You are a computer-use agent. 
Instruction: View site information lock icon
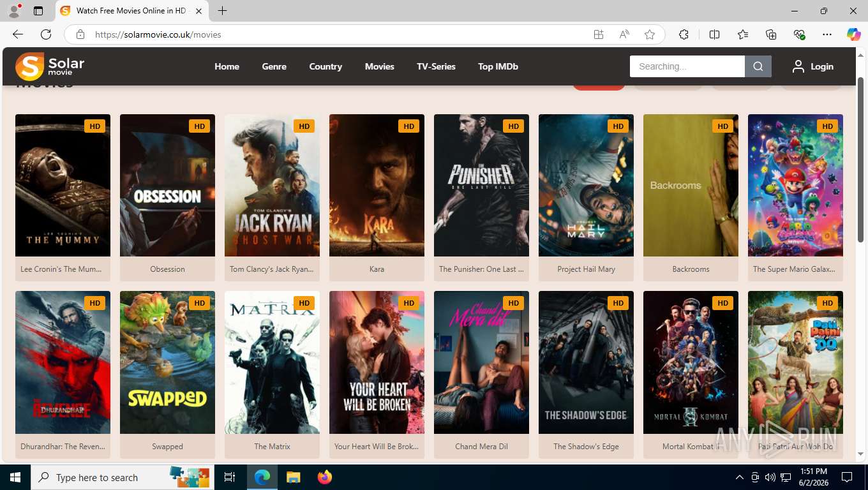80,34
